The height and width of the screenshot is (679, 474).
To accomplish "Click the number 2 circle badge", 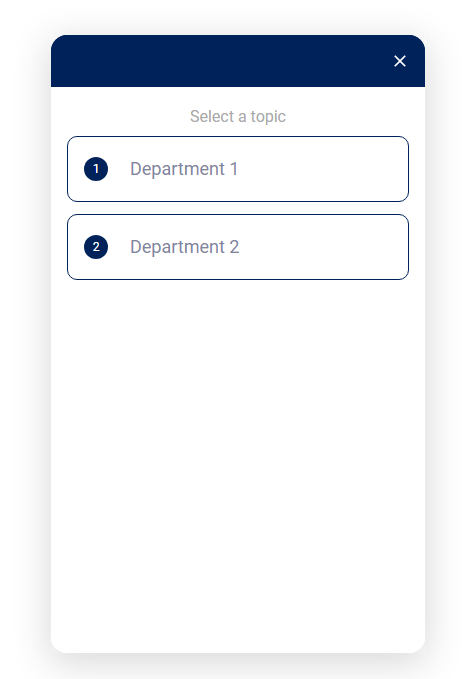I will [96, 247].
